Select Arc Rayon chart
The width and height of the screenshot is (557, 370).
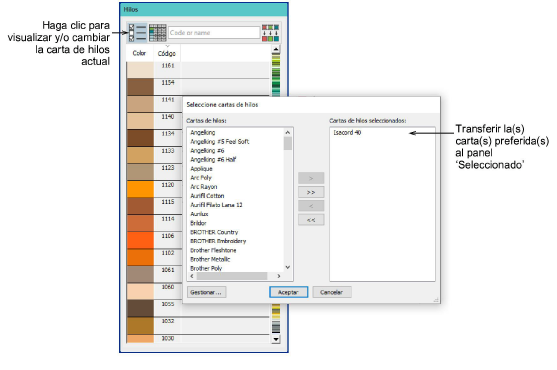tap(204, 187)
